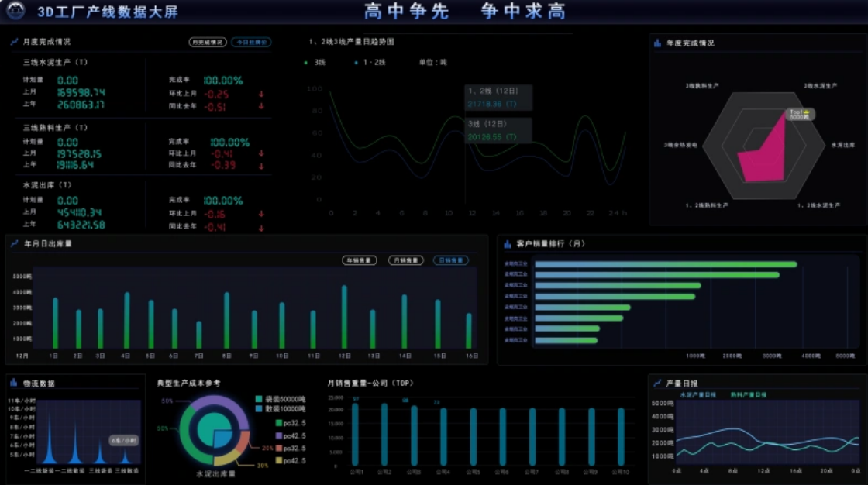The width and height of the screenshot is (868, 485).
Task: Toggle the 水泥产量日报 legend in 产量日报
Action: click(698, 395)
